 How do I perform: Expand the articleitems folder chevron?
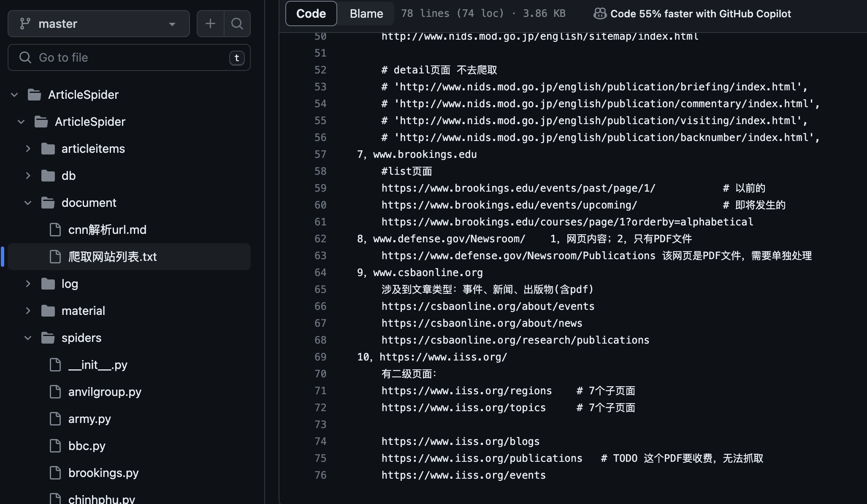[28, 149]
